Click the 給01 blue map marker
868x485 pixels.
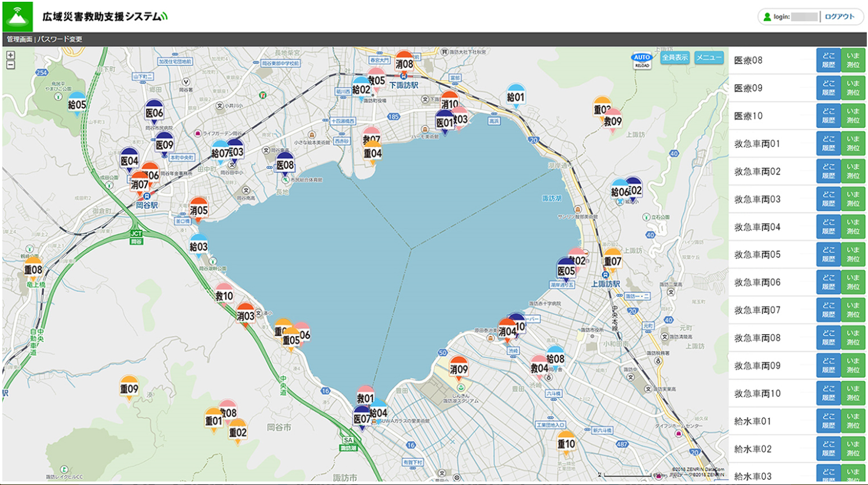[x=515, y=97]
